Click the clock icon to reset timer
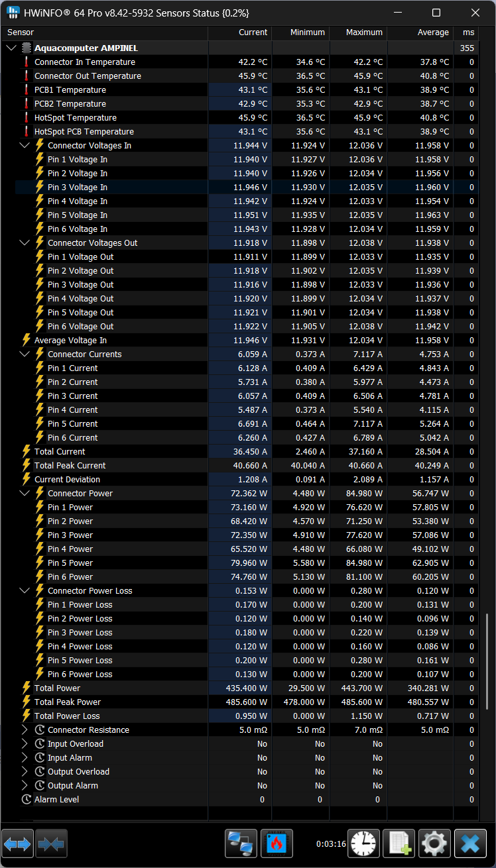This screenshot has width=496, height=868. pyautogui.click(x=364, y=844)
